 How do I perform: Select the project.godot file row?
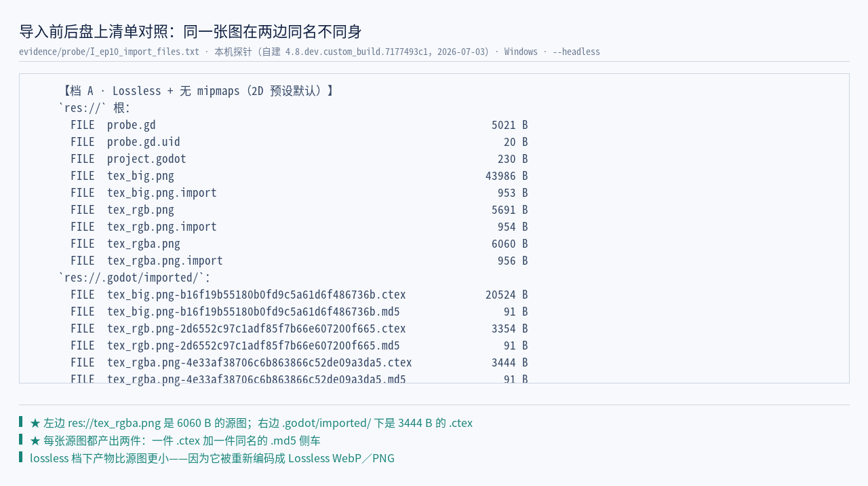pos(299,159)
